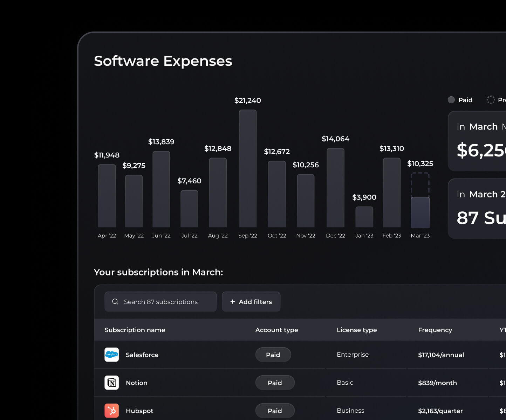
Task: Toggle the Paid legend circle
Action: tap(451, 100)
